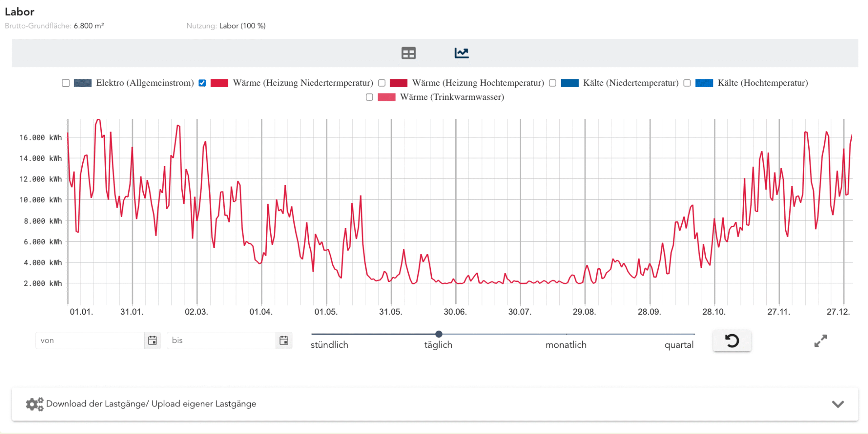Uncheck Wärme (Heizung Niedertermperatur)

click(x=202, y=83)
